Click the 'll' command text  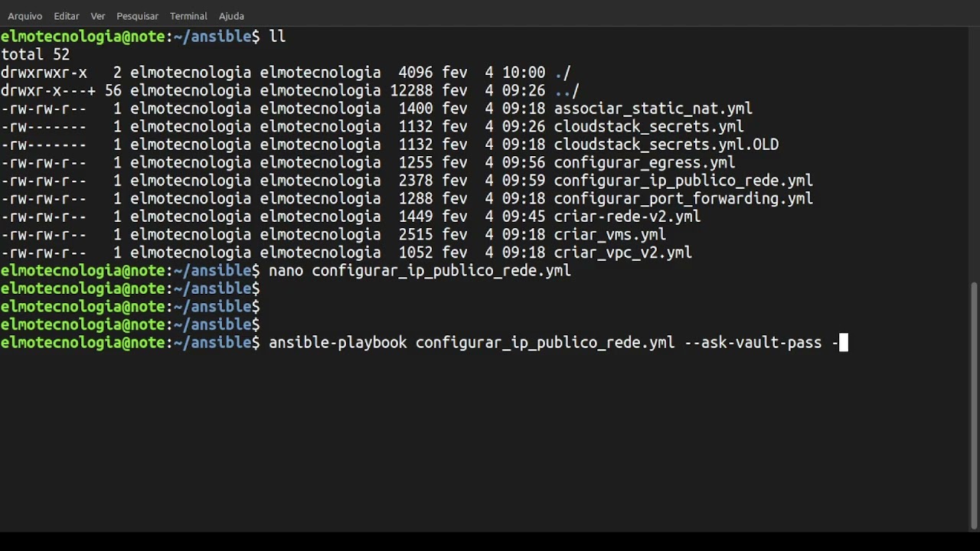tap(277, 37)
